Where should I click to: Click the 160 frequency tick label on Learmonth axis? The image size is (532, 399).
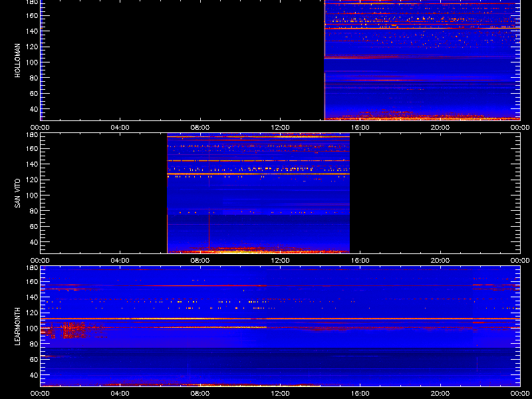[33, 281]
